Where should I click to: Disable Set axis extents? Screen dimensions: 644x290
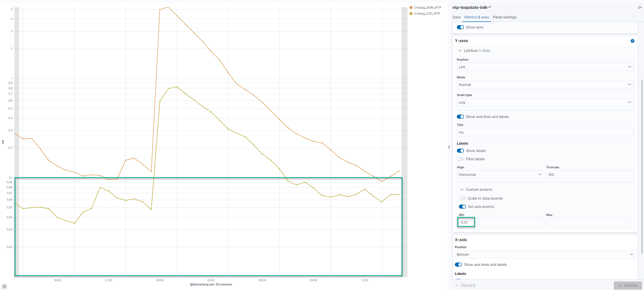(462, 206)
